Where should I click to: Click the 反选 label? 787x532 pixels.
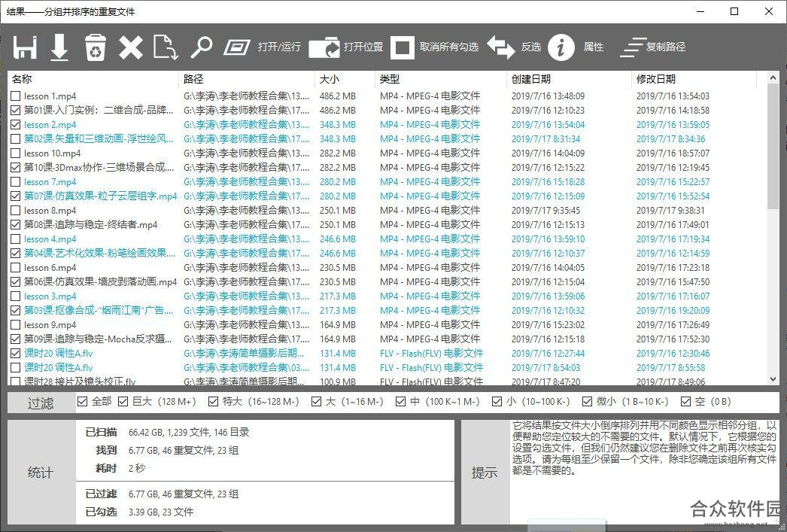[531, 47]
